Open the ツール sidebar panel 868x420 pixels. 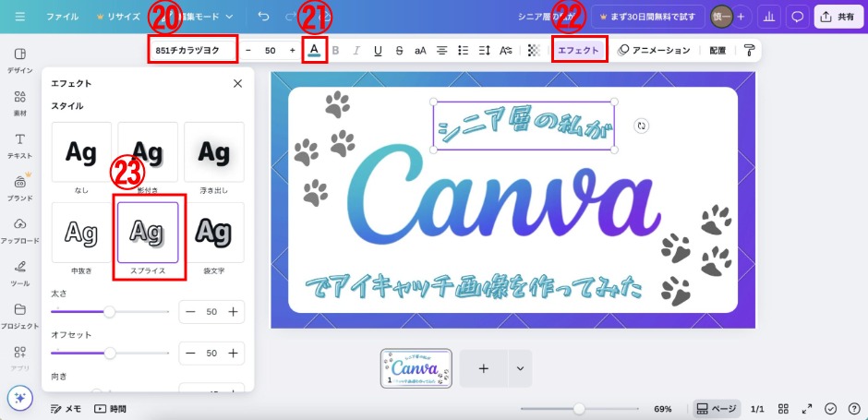tap(20, 273)
